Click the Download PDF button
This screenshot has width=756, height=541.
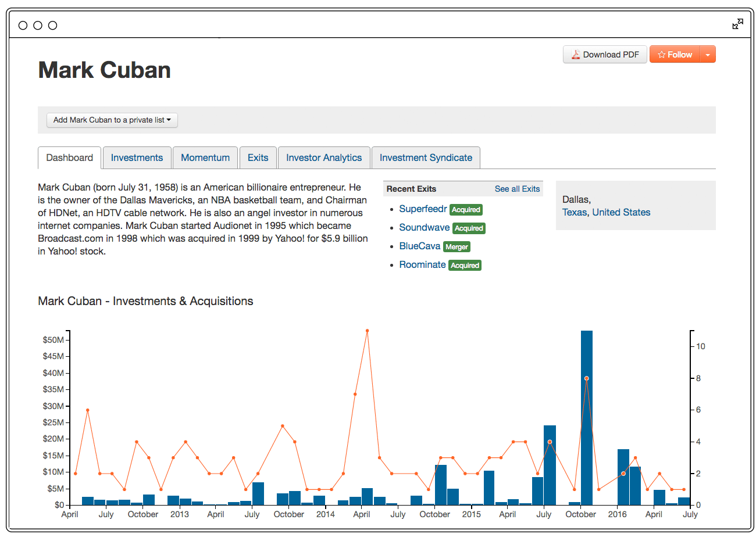[605, 55]
